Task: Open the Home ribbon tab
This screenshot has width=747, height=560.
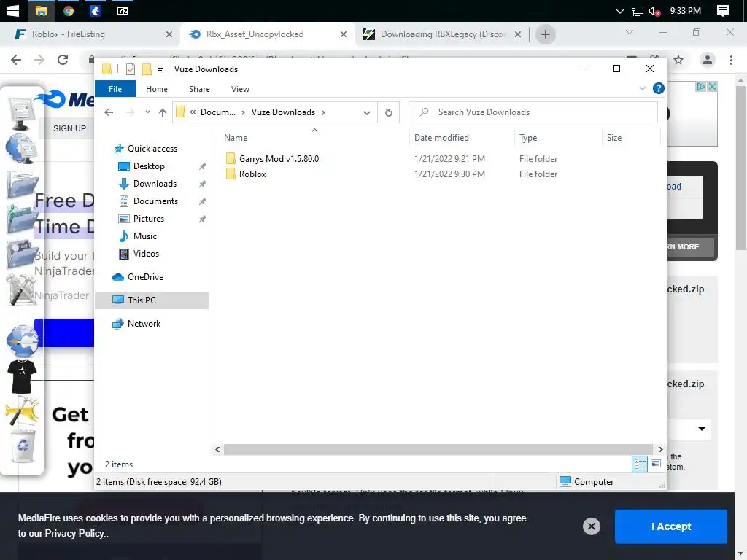Action: pos(157,89)
